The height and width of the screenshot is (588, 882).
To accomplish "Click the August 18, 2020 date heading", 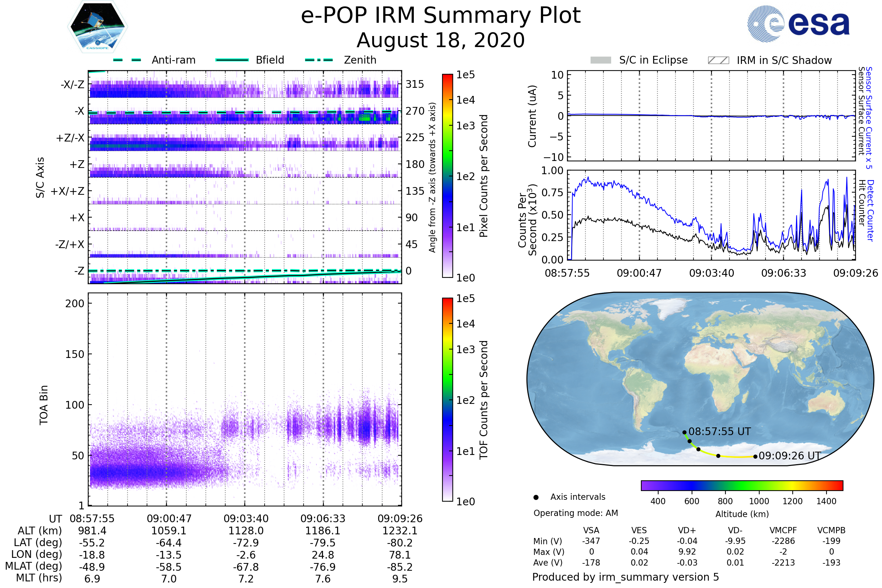I will point(441,40).
